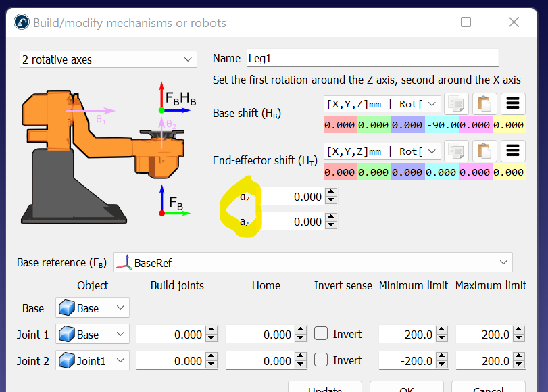548x392 pixels.
Task: Enable Invert sense for Joint 2
Action: [322, 360]
